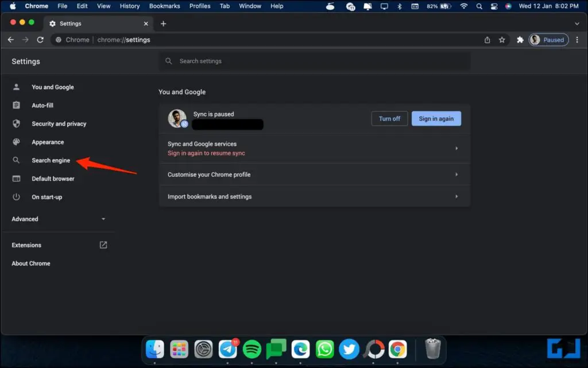Open Import bookmarks and settings row
The image size is (588, 368).
coord(315,196)
